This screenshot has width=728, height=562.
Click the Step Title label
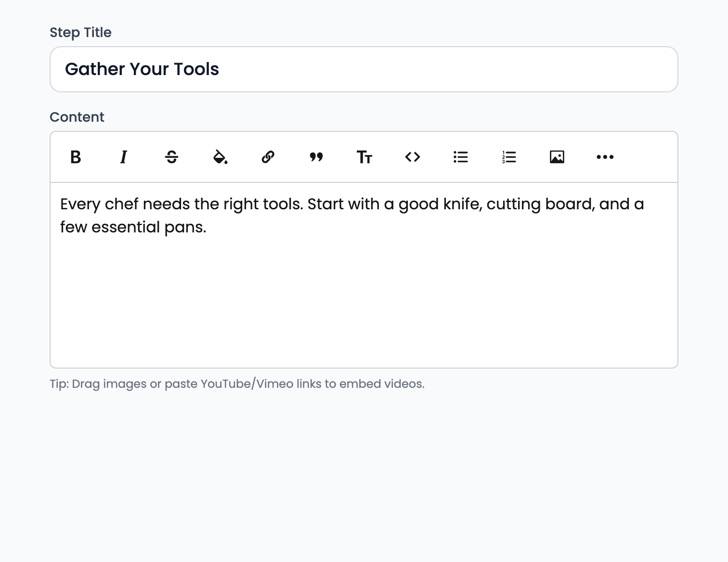click(x=80, y=32)
